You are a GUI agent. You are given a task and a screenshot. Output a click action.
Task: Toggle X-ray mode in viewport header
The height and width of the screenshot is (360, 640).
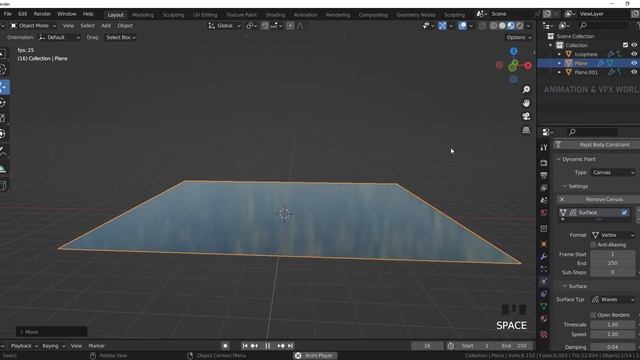point(482,26)
